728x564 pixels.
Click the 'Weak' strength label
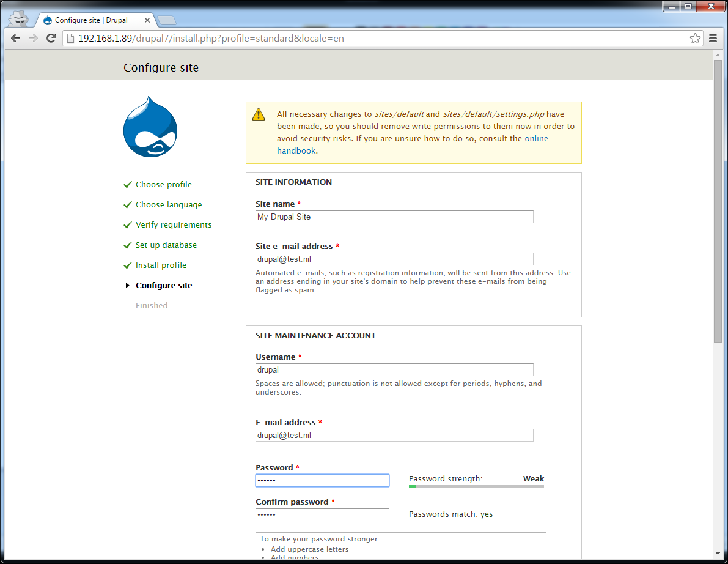(534, 478)
